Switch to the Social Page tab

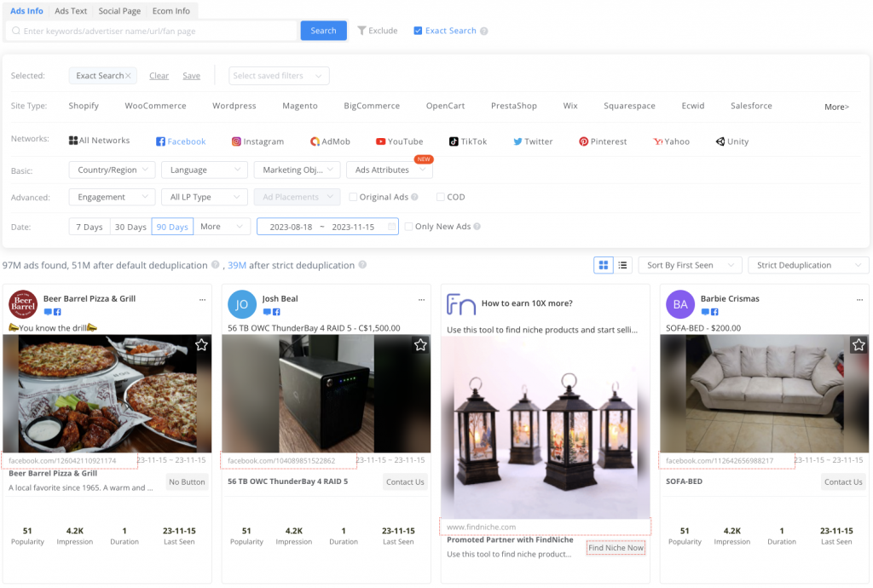tap(119, 10)
